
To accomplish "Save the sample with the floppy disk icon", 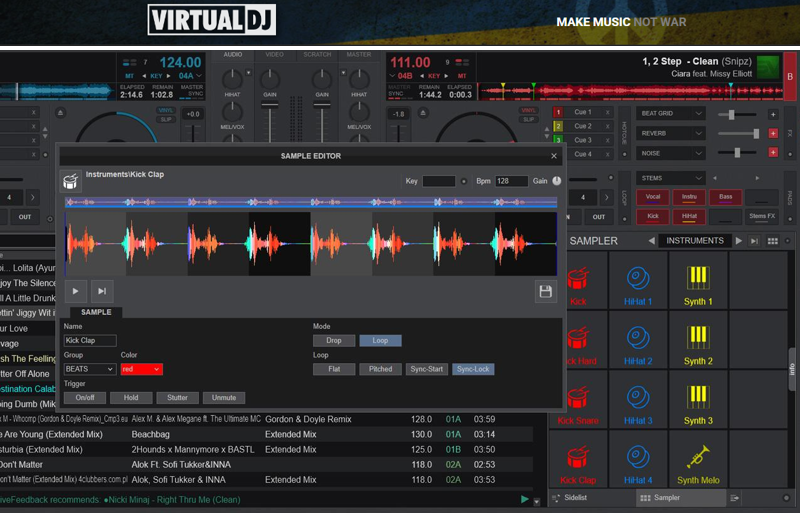I will 545,291.
